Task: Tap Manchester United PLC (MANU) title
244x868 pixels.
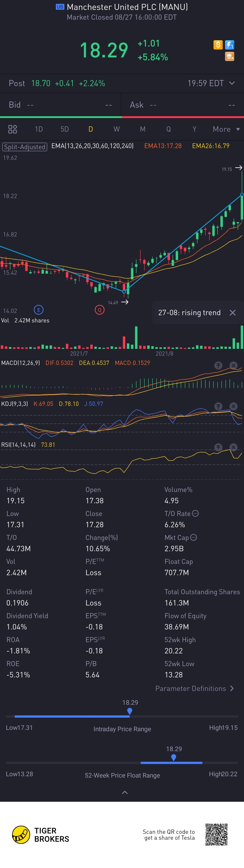Action: pos(127,7)
